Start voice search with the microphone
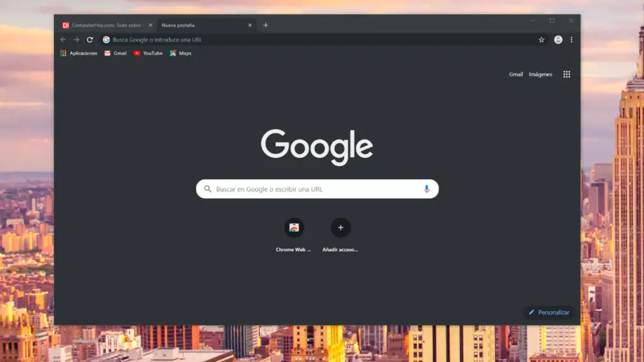644x362 pixels. coord(427,189)
